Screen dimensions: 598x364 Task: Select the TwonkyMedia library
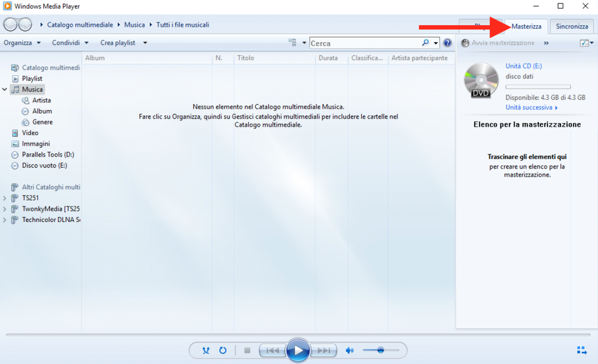[x=45, y=209]
